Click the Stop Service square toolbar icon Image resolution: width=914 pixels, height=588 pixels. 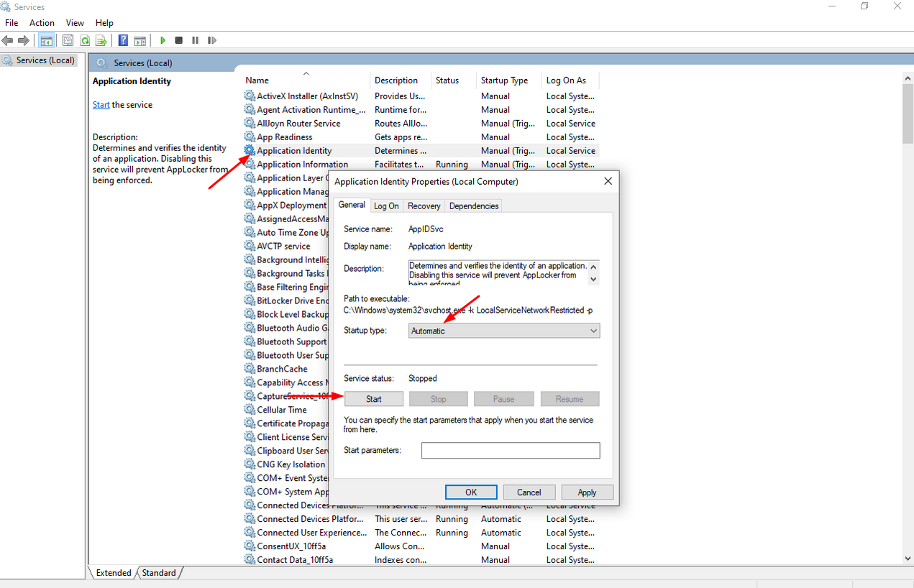point(179,40)
